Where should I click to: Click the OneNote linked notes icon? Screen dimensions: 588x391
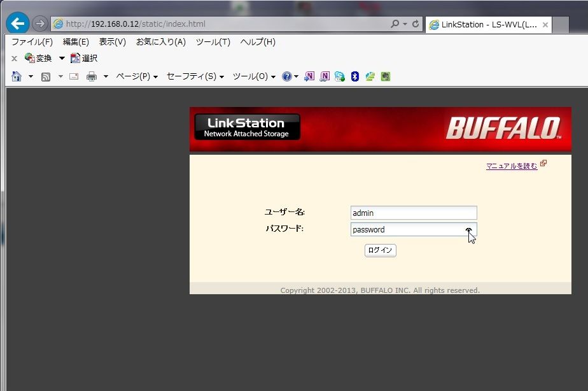pyautogui.click(x=325, y=76)
